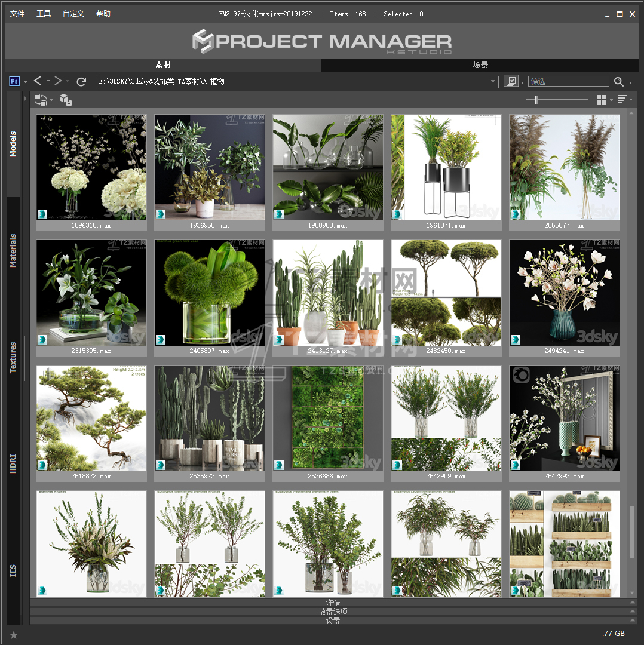Expand the 详情 details panel
The width and height of the screenshot is (644, 645).
(x=333, y=603)
